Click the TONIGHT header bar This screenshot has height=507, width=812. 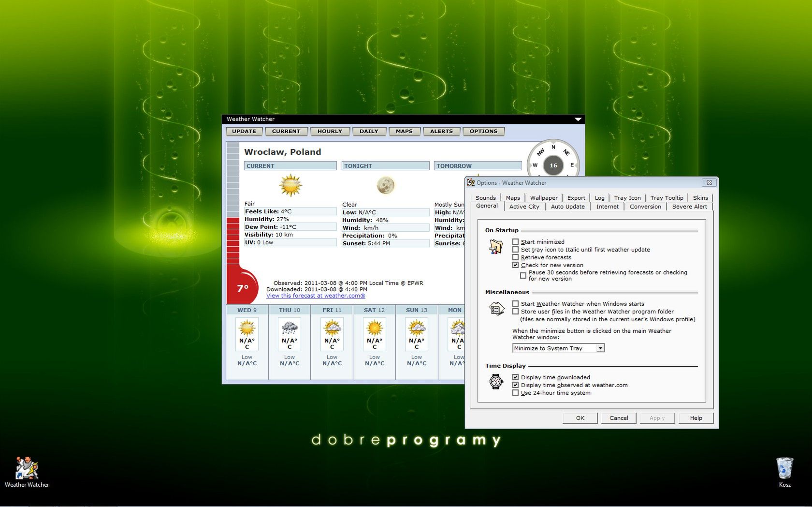tap(385, 165)
